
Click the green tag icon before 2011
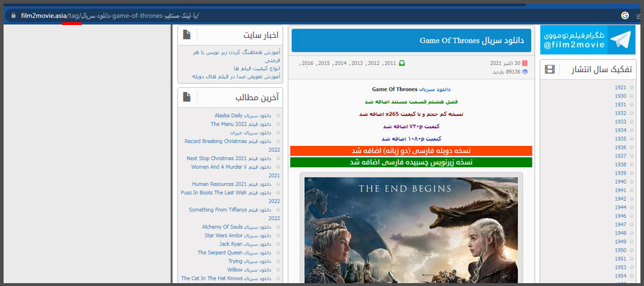click(x=402, y=63)
